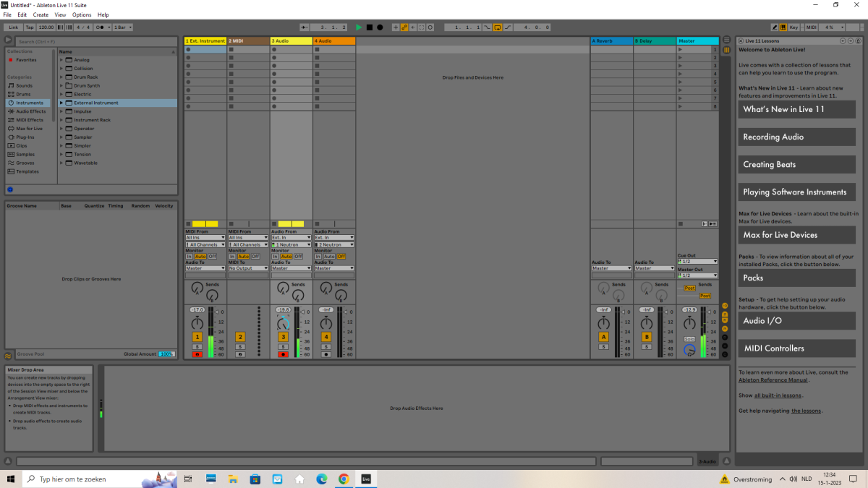The image size is (868, 488).
Task: Open MIDI From All Ins dropdown, track 1
Action: 205,237
